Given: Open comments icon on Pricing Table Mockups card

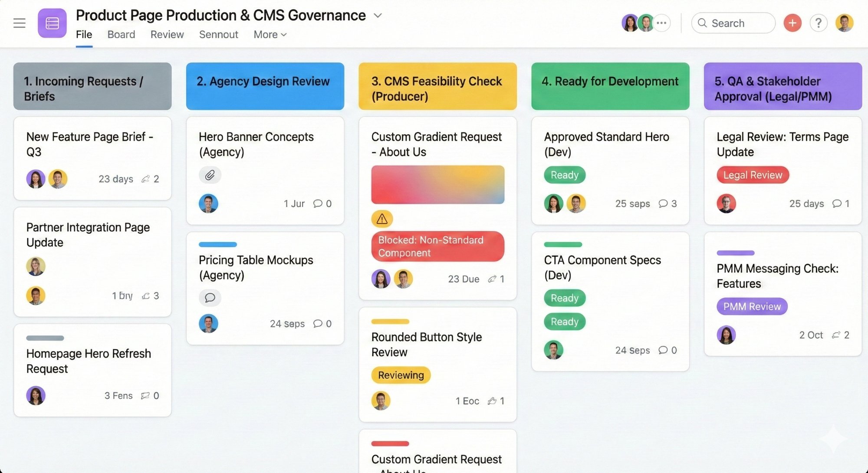Looking at the screenshot, I should (210, 298).
